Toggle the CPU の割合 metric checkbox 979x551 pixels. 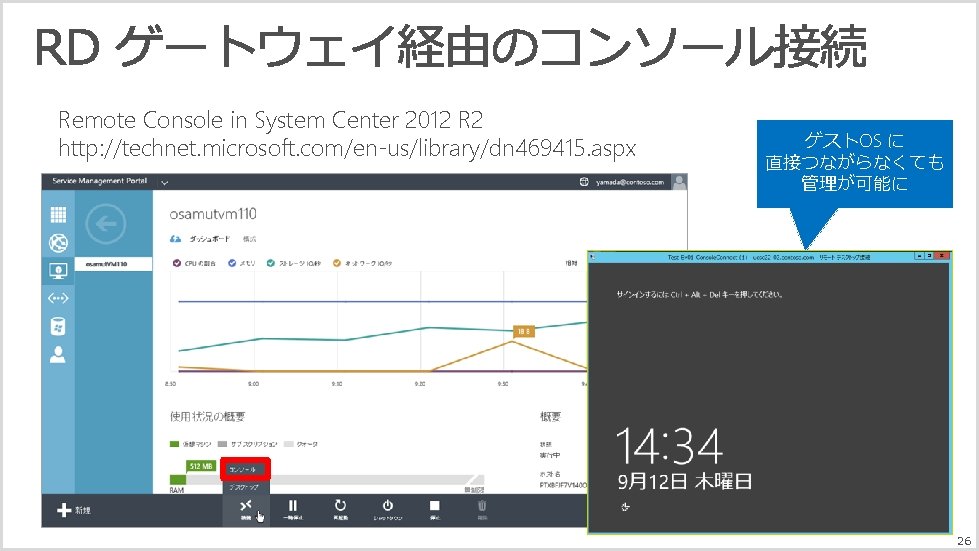[177, 263]
